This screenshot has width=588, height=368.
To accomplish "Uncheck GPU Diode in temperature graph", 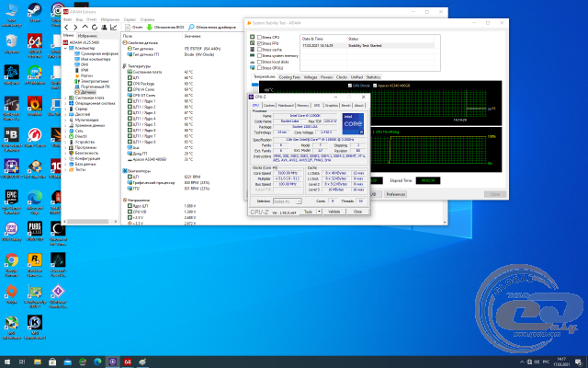I will pyautogui.click(x=350, y=86).
